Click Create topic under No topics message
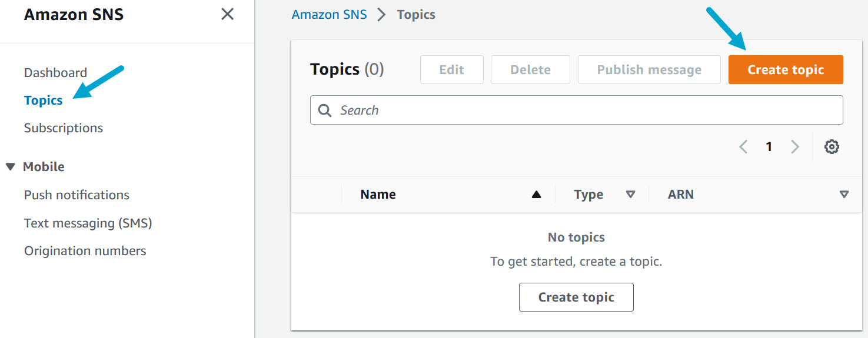Viewport: 868px width, 338px height. tap(576, 297)
